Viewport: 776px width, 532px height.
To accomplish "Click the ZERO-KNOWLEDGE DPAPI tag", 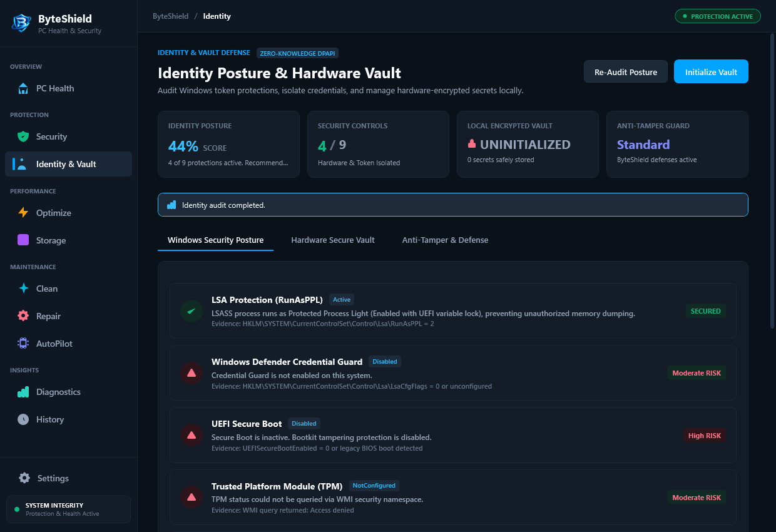I will (297, 53).
